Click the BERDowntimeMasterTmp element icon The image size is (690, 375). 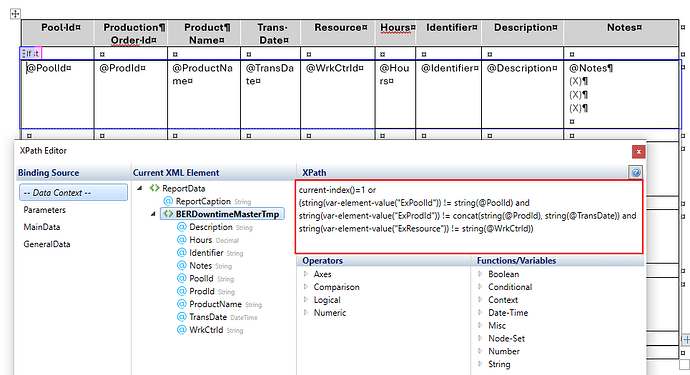(168, 214)
